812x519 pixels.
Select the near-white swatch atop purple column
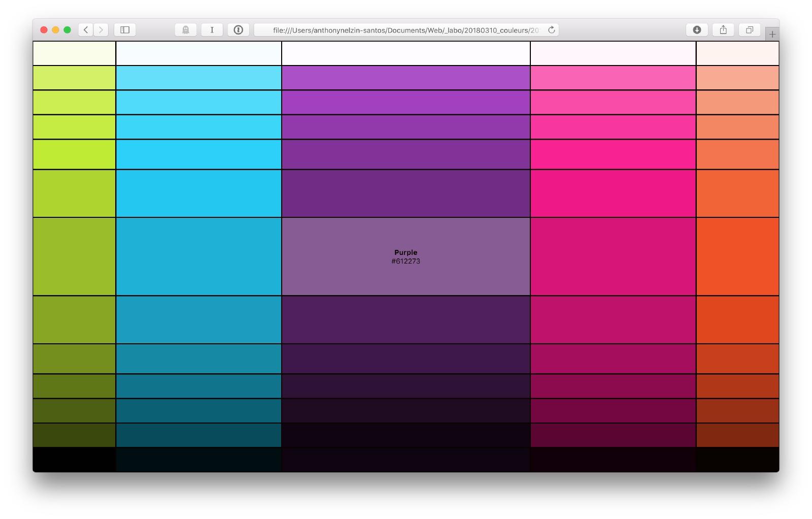(405, 53)
